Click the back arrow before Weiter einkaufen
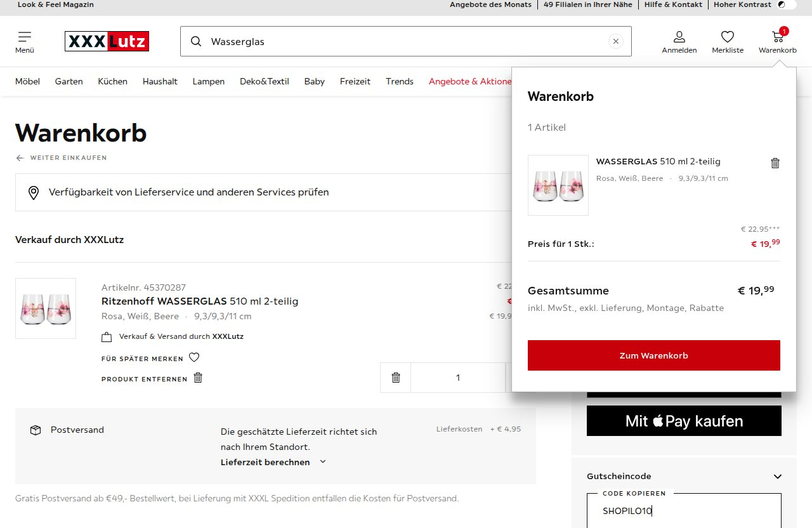Image resolution: width=812 pixels, height=528 pixels. 20,158
